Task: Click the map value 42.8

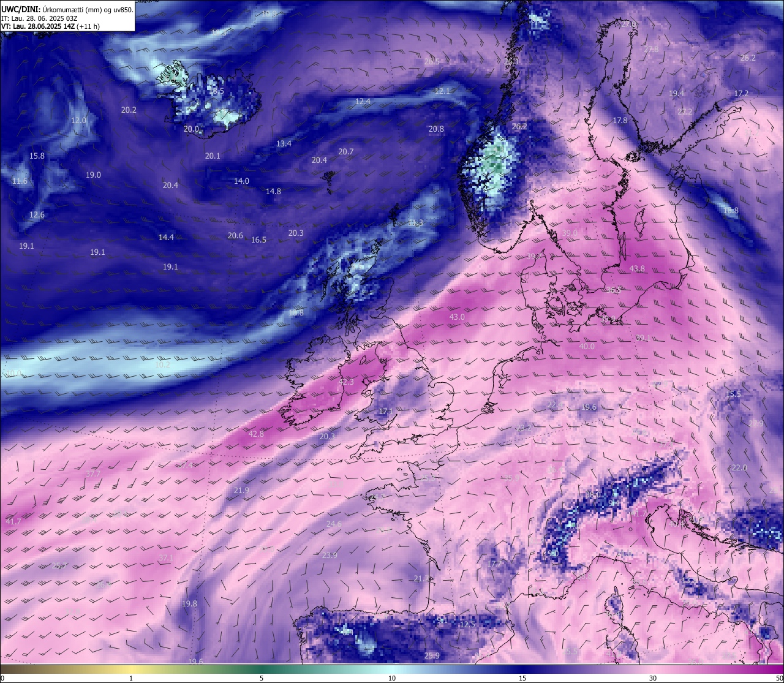Action: [x=256, y=434]
